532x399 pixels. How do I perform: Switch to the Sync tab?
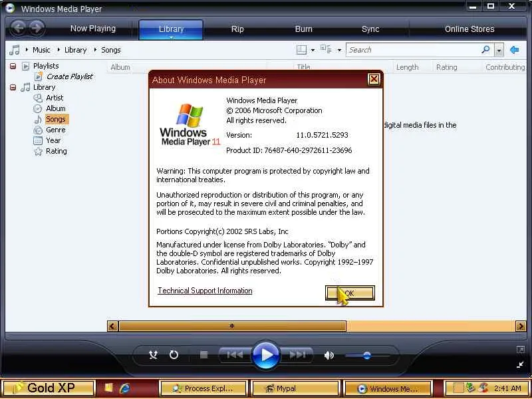(x=370, y=29)
